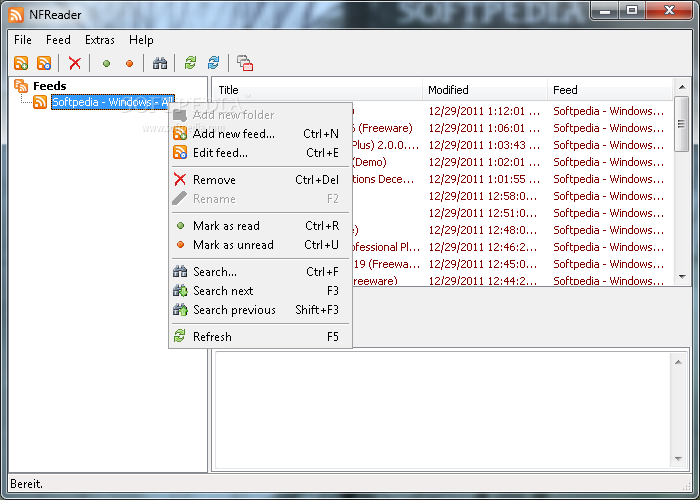700x500 pixels.
Task: Click the '19 (Freewa...' title cell
Action: pos(387,263)
